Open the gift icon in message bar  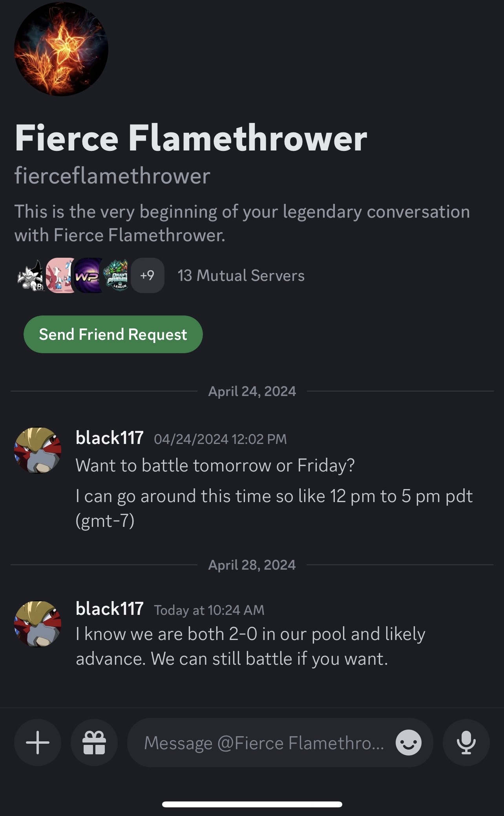click(94, 743)
